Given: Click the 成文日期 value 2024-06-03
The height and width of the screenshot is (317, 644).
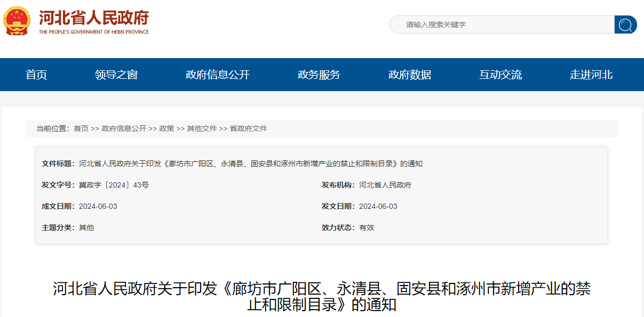Looking at the screenshot, I should coord(98,206).
